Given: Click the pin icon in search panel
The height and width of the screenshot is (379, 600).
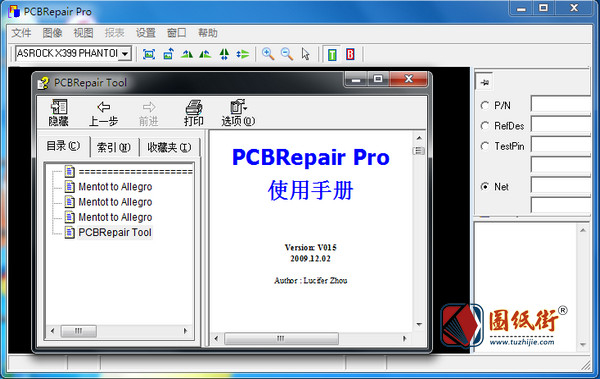Looking at the screenshot, I should [484, 82].
